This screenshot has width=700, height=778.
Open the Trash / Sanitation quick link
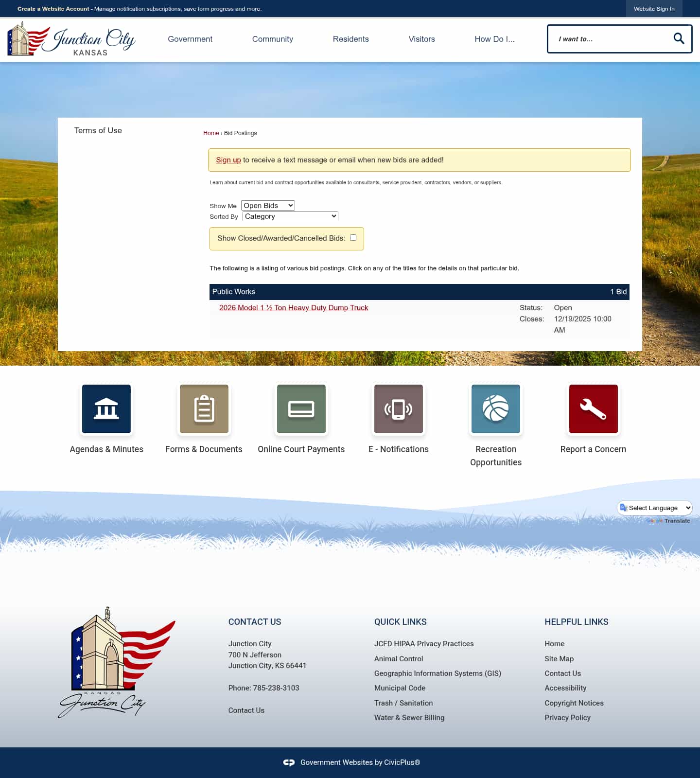(x=403, y=703)
